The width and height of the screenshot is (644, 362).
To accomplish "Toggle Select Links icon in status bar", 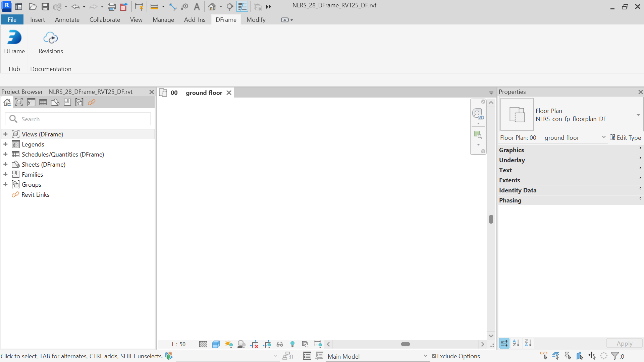I will pyautogui.click(x=544, y=356).
